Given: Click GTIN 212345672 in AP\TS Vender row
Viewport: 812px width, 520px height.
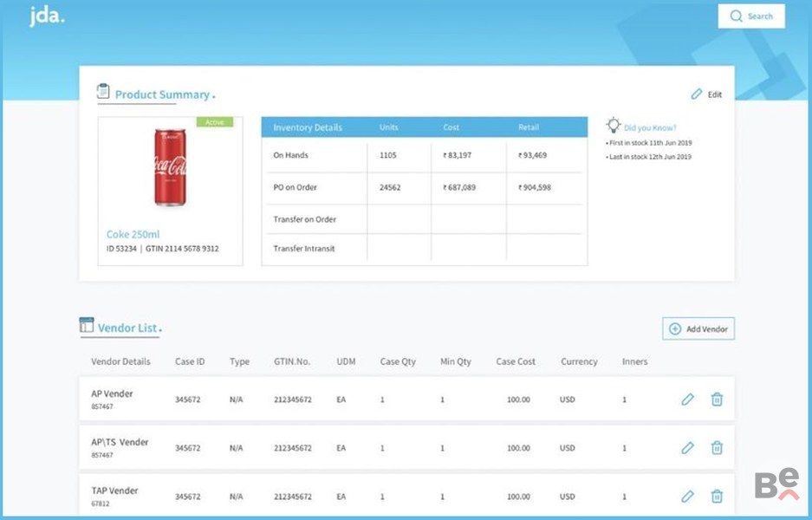Looking at the screenshot, I should tap(293, 448).
